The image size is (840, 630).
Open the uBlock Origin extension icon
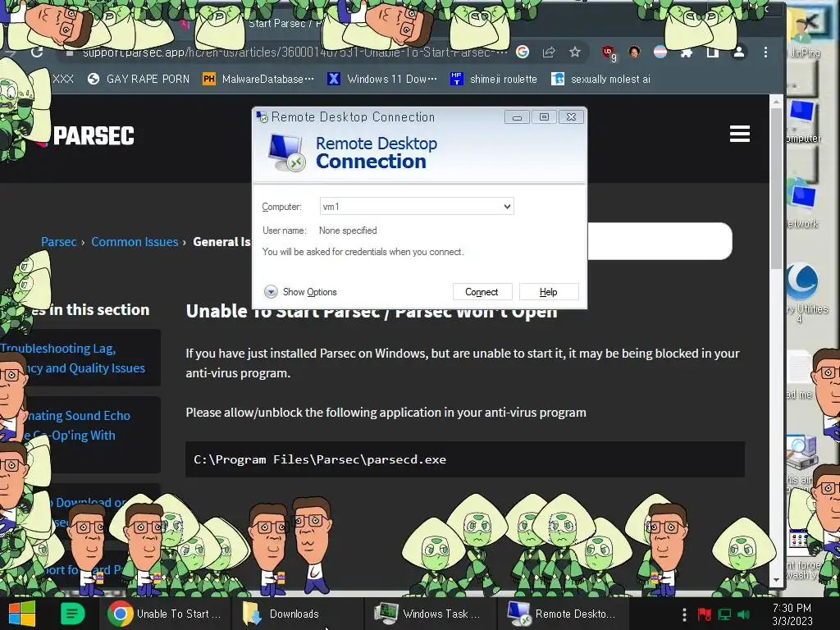609,52
